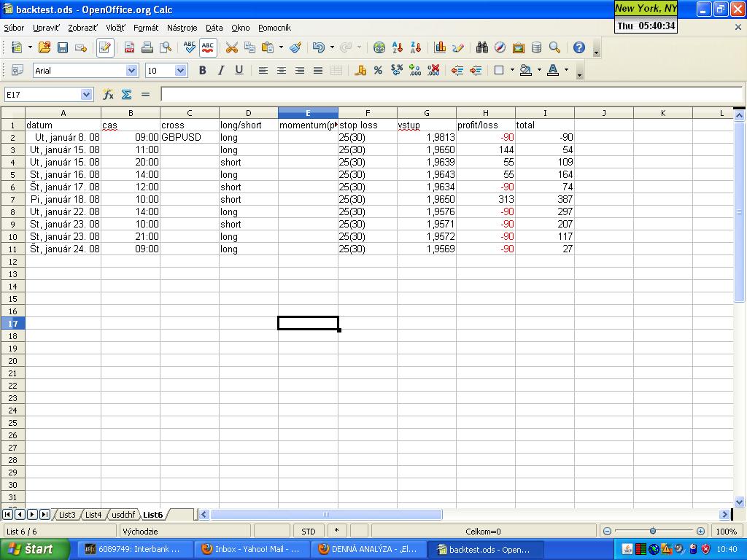747x560 pixels.
Task: Open the Insert Chart tool
Action: pos(440,47)
